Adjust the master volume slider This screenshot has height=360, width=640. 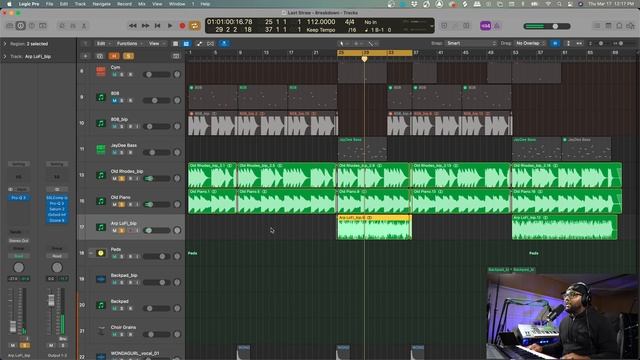coord(547,26)
